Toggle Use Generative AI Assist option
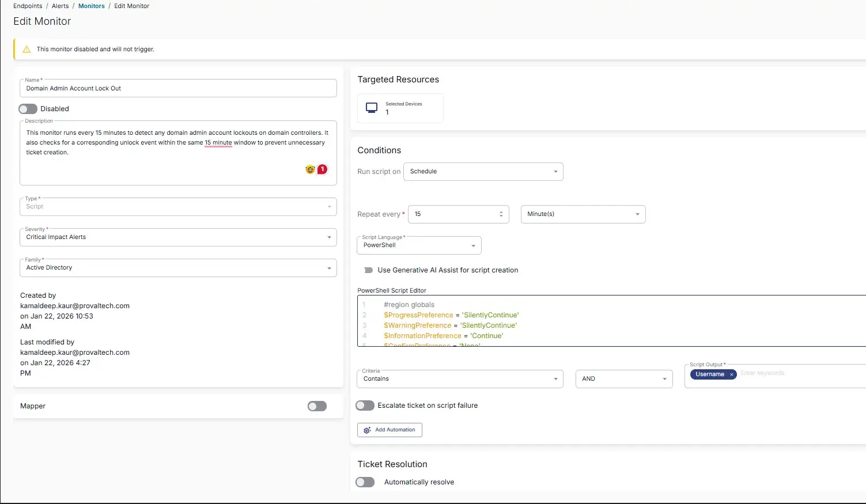 (x=368, y=270)
